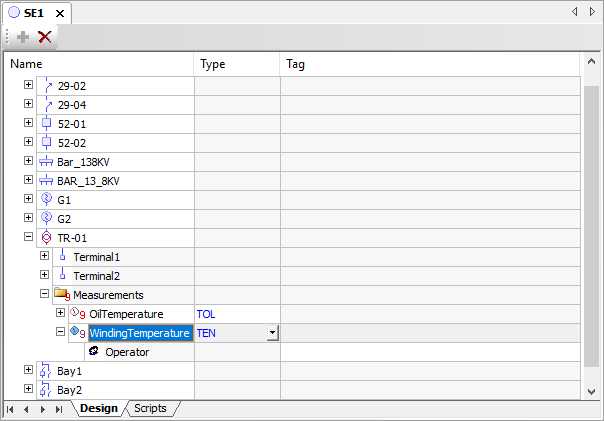Click the WindingTemperature name edit field
604x421 pixels.
click(139, 333)
